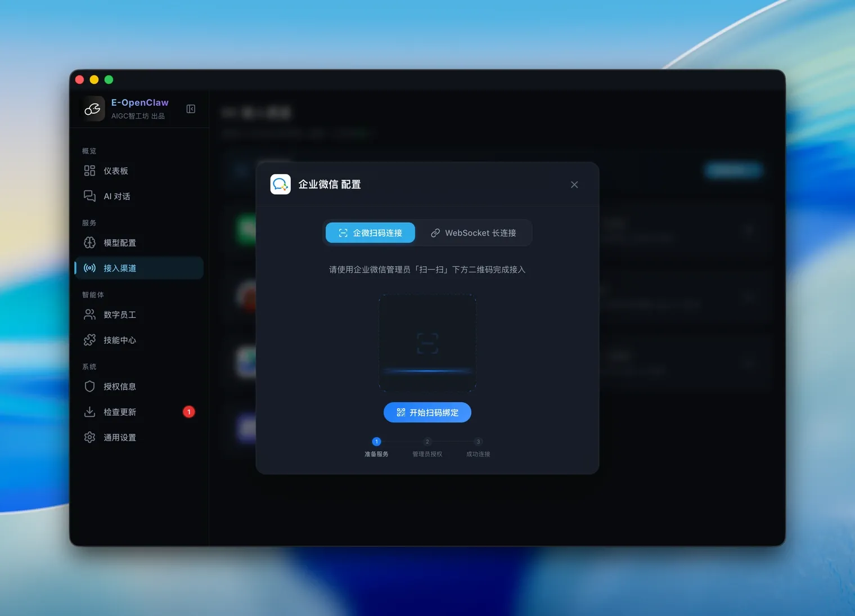Click step 2 管理员授权 indicator
Viewport: 855px width, 616px height.
tap(427, 447)
